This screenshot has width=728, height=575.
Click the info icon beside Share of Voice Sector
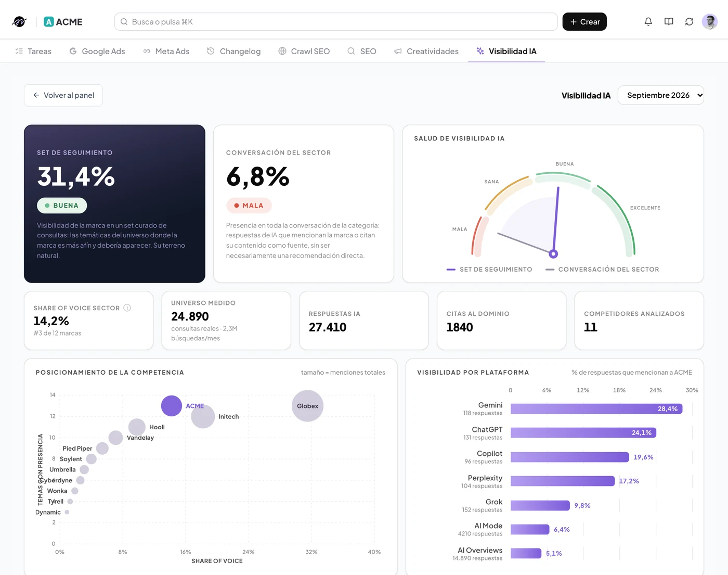127,308
